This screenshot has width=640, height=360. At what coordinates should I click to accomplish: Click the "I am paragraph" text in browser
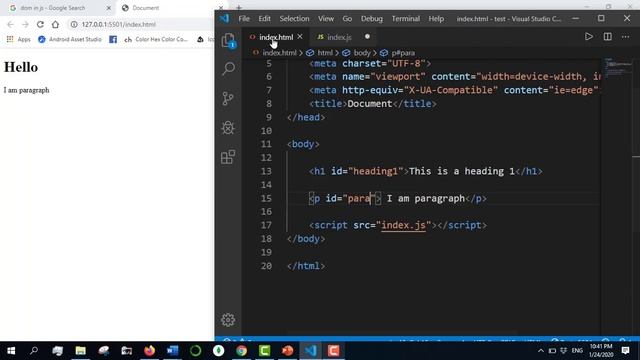click(27, 90)
